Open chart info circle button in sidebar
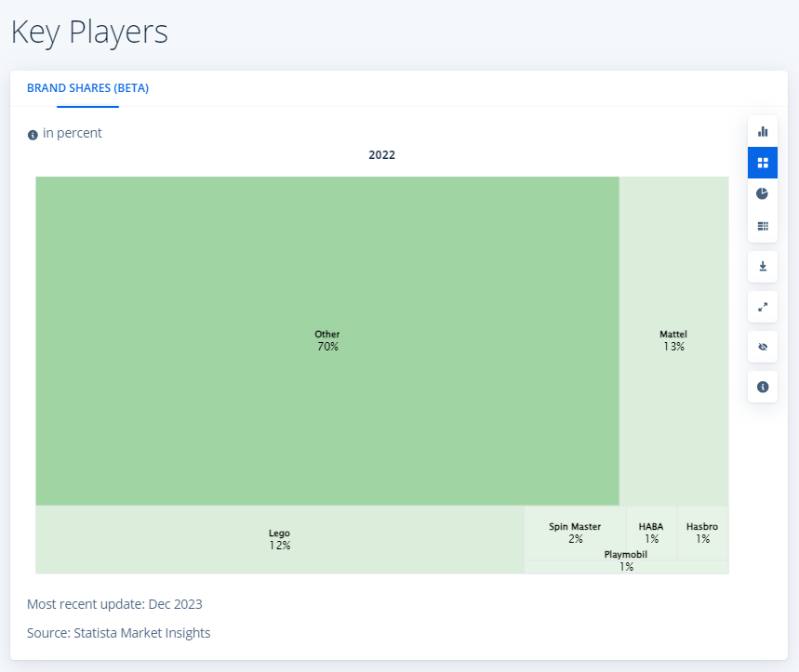Viewport: 799px width, 672px height. [x=763, y=387]
